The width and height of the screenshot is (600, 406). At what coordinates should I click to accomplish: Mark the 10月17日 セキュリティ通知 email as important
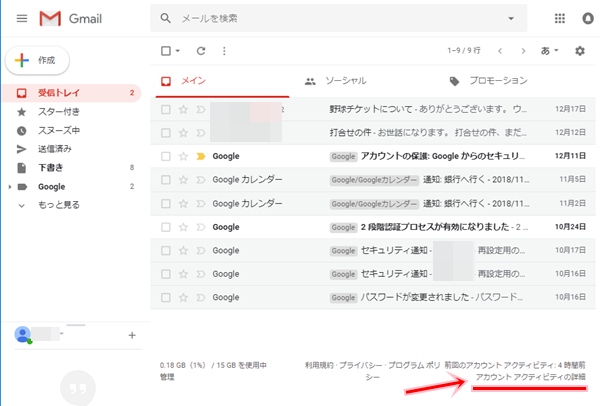pos(201,251)
